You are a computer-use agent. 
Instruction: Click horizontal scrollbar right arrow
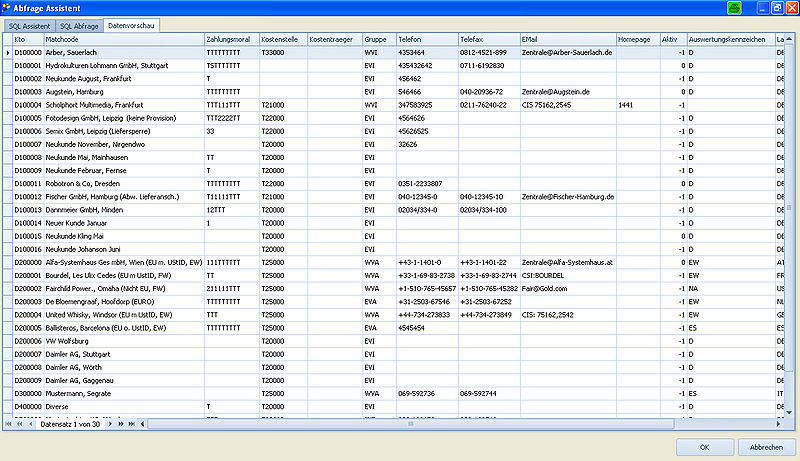pos(779,424)
